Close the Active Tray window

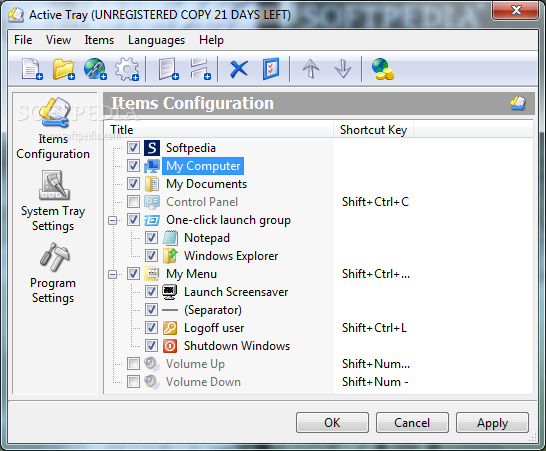click(516, 10)
